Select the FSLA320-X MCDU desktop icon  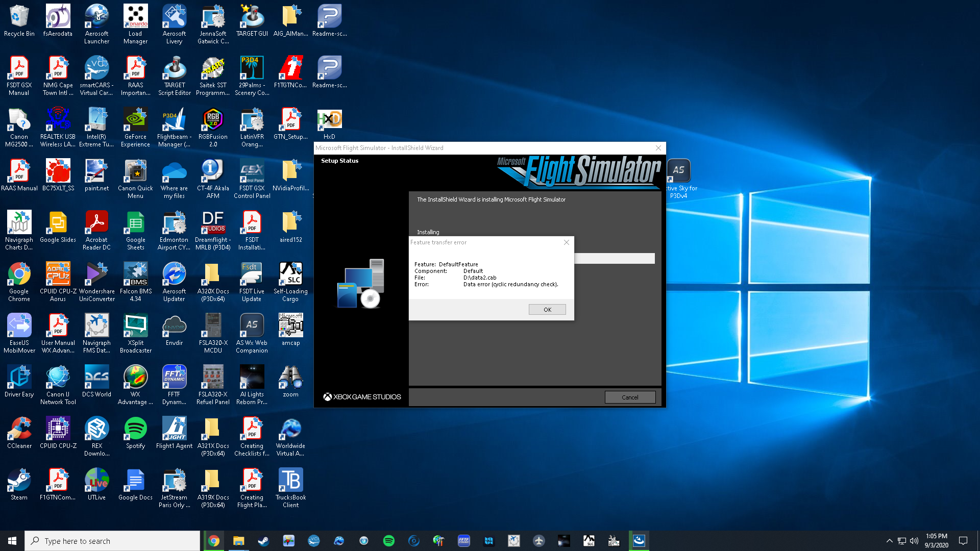213,333
